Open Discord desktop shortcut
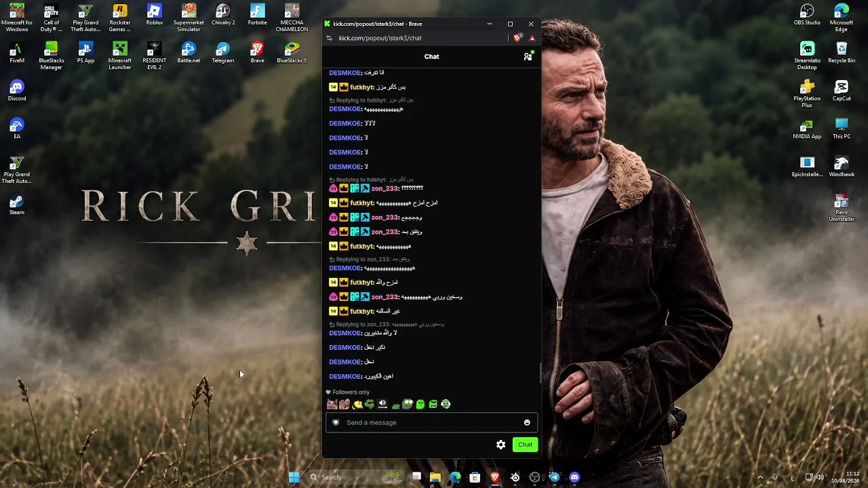 click(x=17, y=91)
